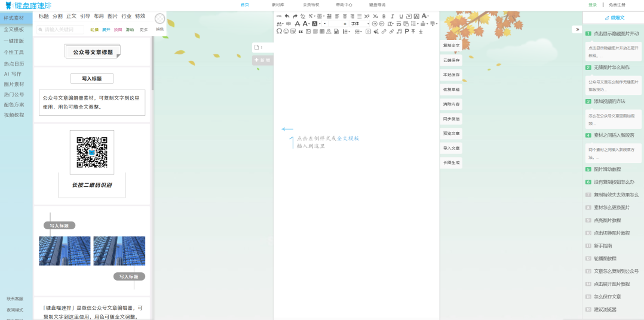Insert music with the note icon
Screen dimensions: 644x320
coord(399,31)
